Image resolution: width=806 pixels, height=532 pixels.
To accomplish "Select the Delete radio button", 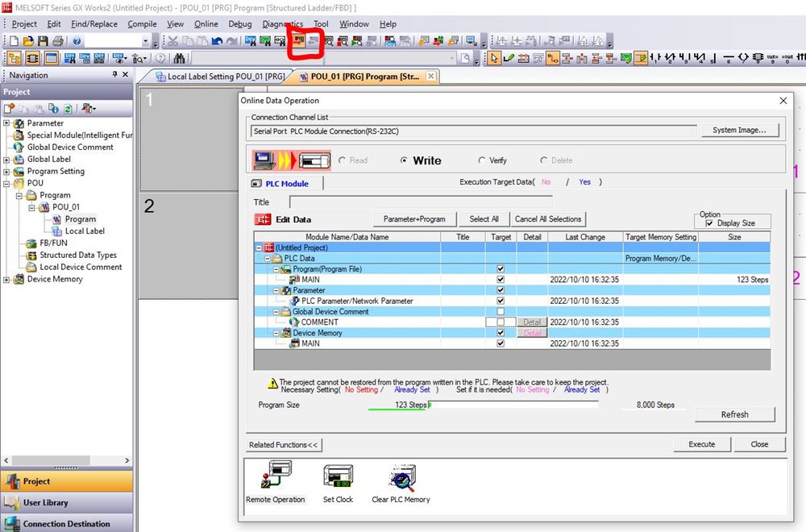I will [x=543, y=160].
